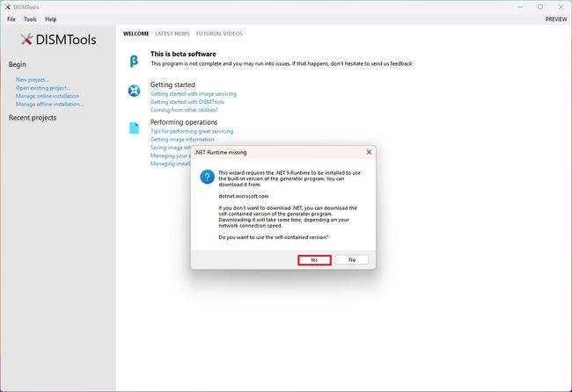This screenshot has height=392, width=572.
Task: Click the DISMTools logo in sidebar
Action: tap(58, 40)
